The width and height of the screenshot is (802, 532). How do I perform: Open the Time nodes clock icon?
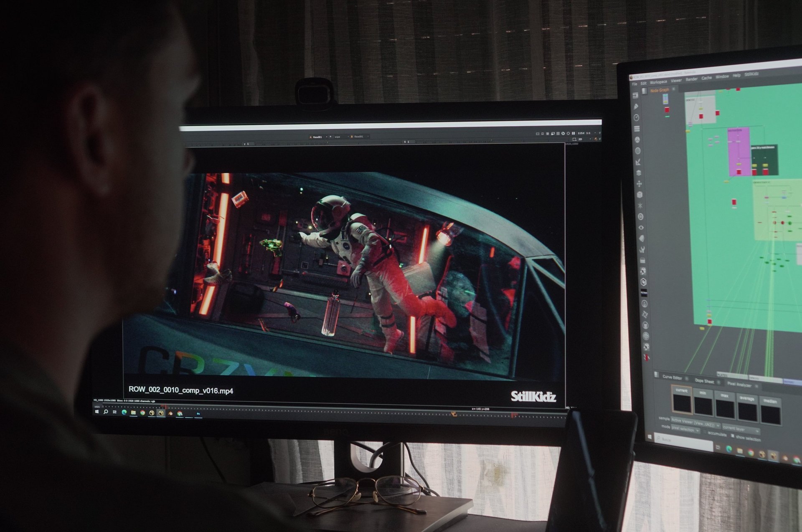(x=637, y=118)
